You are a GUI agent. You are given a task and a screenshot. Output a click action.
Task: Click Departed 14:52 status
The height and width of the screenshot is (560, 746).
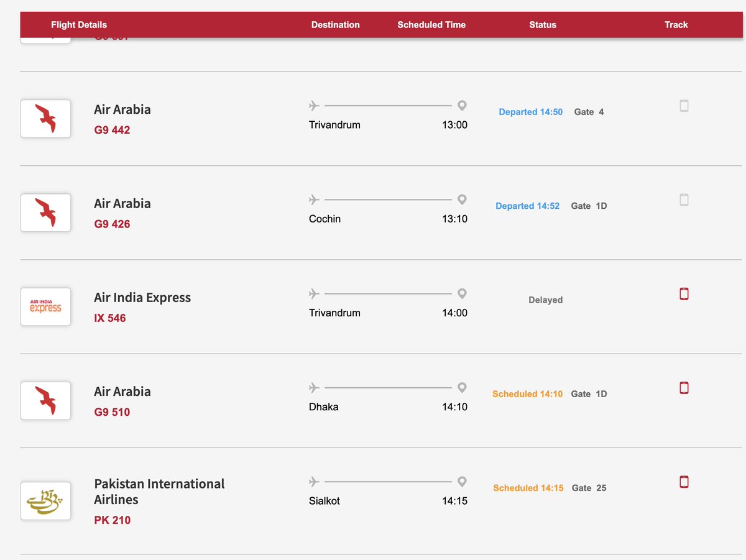click(528, 206)
